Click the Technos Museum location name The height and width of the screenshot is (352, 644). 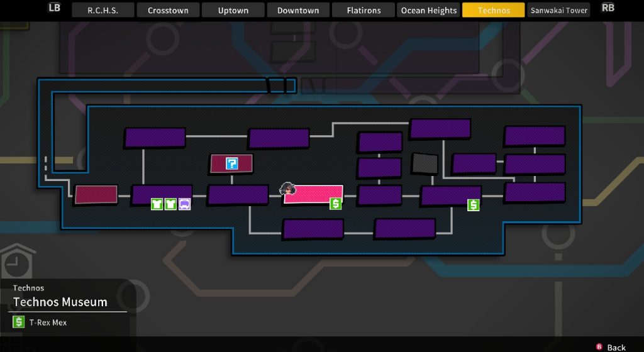coord(60,302)
